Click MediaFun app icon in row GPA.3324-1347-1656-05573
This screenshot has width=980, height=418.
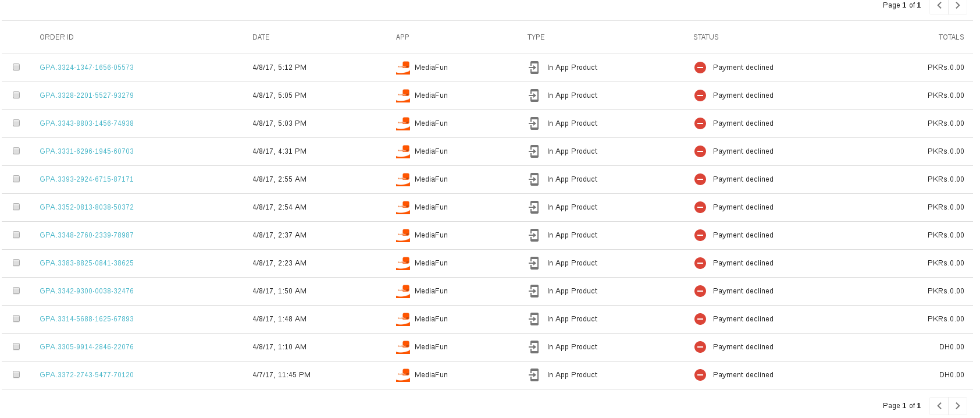tap(403, 68)
